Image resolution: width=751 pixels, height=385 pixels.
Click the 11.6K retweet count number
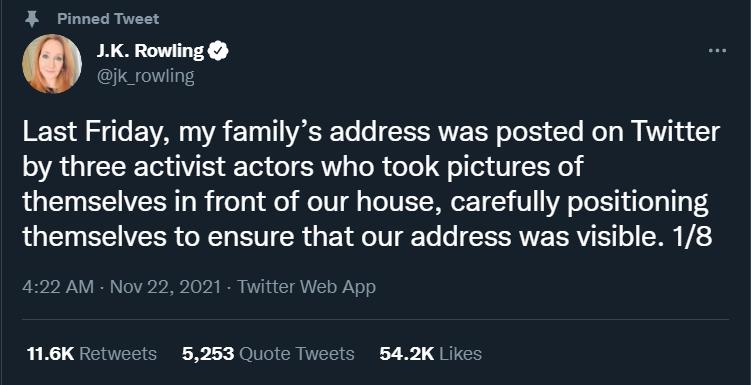point(50,354)
